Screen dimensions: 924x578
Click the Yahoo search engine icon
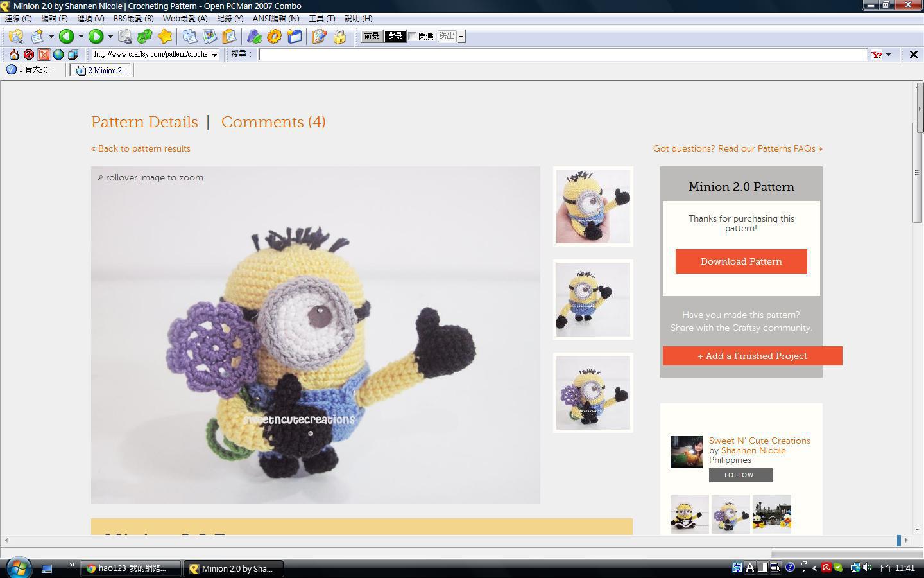[877, 55]
